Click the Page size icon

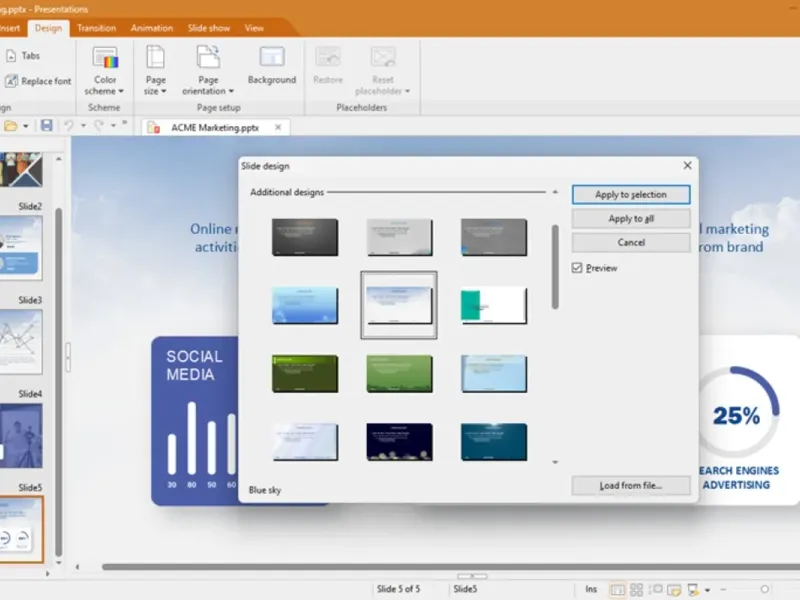156,58
